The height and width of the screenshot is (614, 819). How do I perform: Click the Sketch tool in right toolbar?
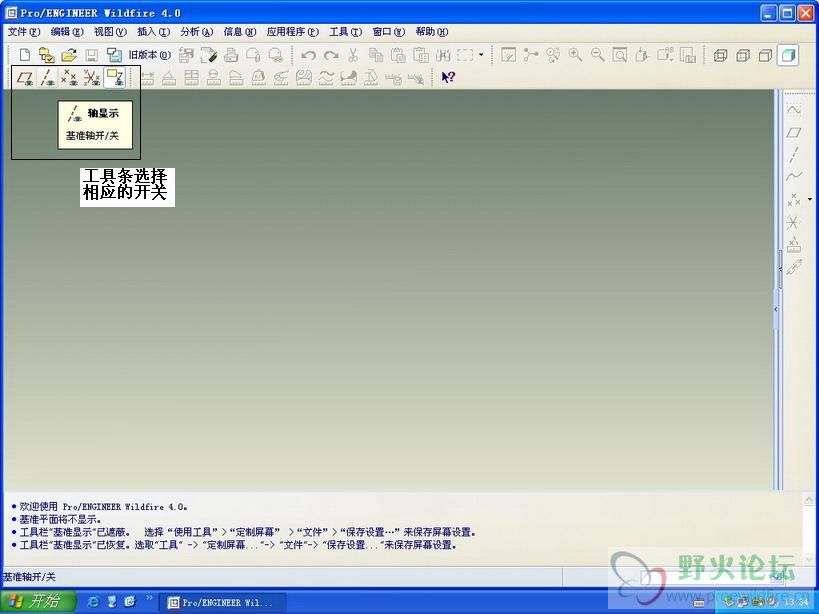coord(793,110)
